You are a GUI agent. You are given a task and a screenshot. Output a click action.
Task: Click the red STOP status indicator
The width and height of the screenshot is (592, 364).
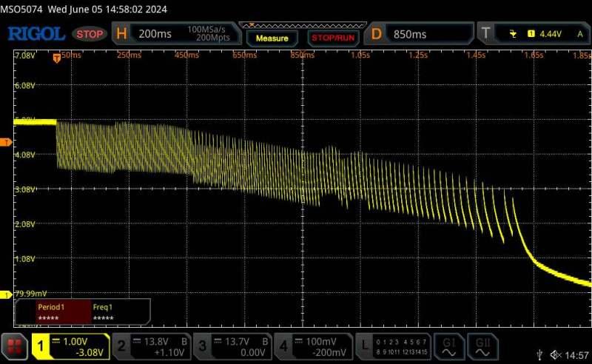coord(90,34)
